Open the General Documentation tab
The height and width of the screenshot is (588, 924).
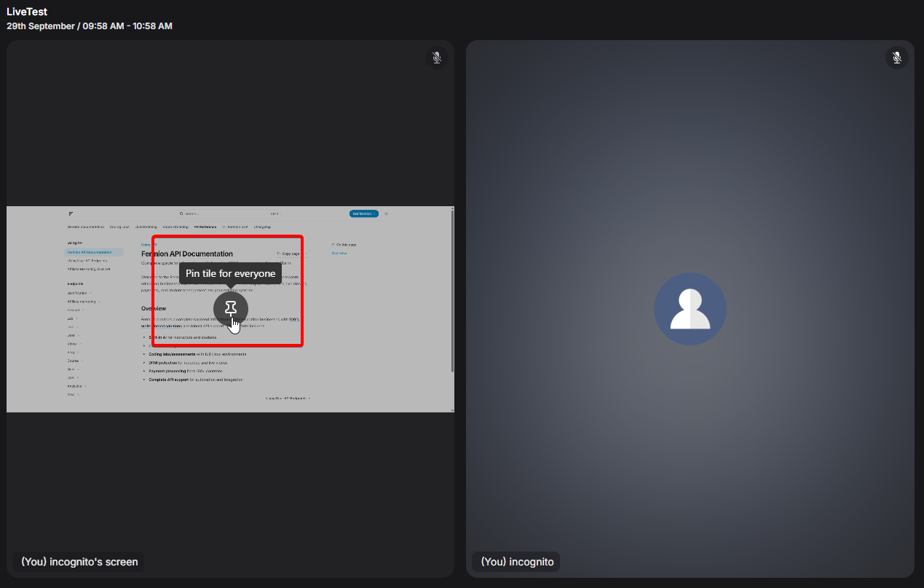86,227
